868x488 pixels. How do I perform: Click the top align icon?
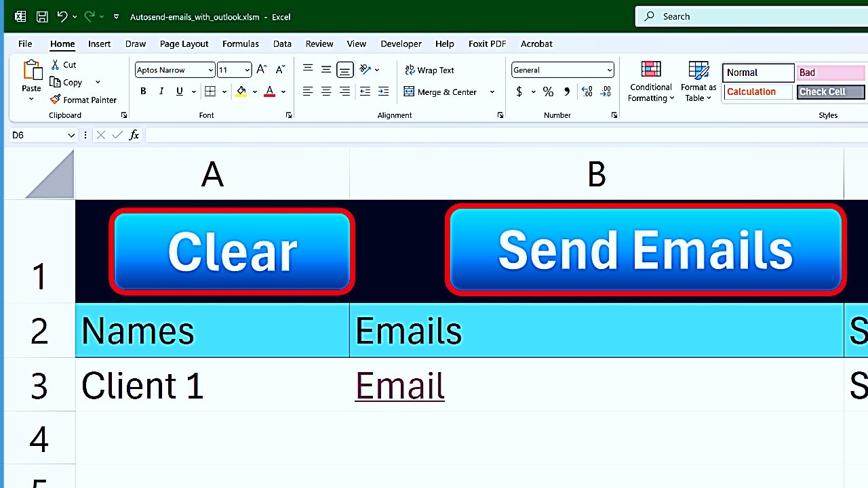(308, 70)
